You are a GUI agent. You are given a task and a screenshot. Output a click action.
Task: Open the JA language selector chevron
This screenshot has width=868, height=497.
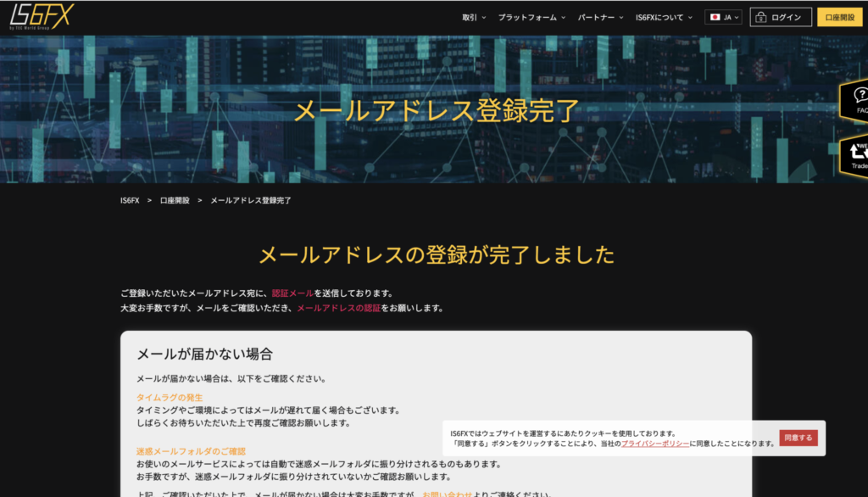tap(737, 17)
